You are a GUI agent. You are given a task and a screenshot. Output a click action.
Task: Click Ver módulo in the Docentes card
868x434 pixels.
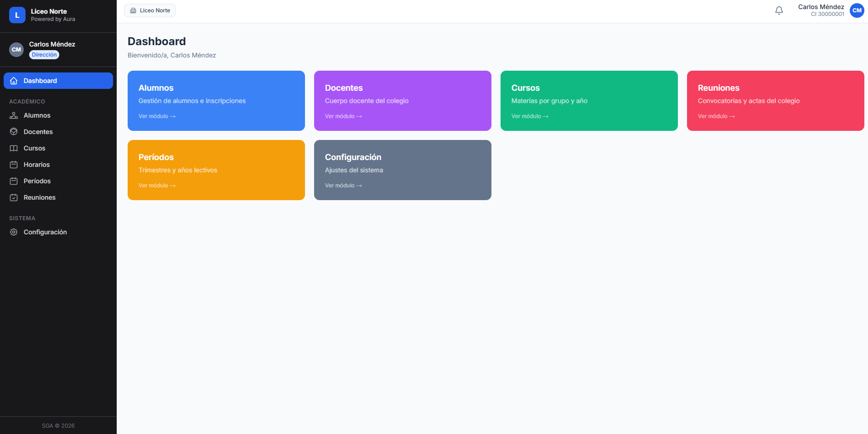pos(343,116)
